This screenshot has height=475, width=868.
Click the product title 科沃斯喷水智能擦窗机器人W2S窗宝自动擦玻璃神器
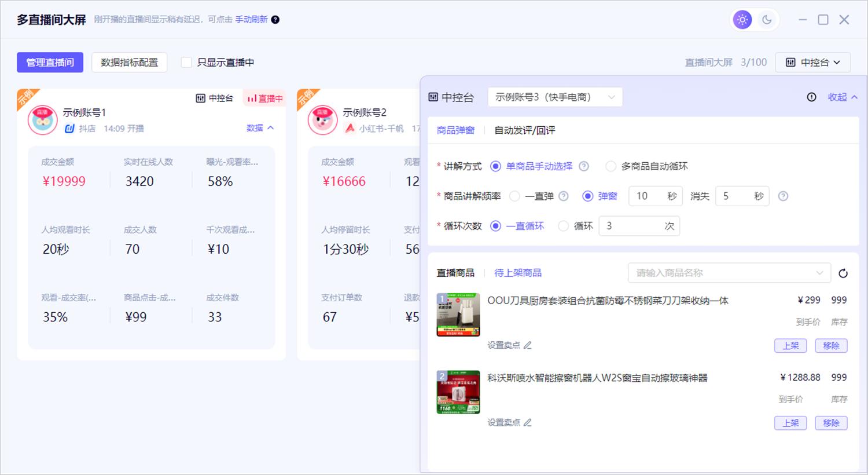[597, 378]
